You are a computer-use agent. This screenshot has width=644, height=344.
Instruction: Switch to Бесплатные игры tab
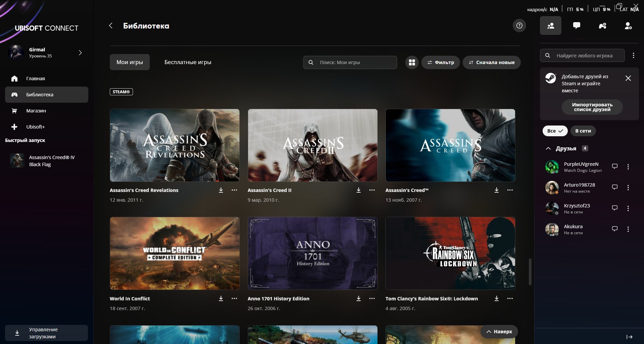pyautogui.click(x=188, y=62)
